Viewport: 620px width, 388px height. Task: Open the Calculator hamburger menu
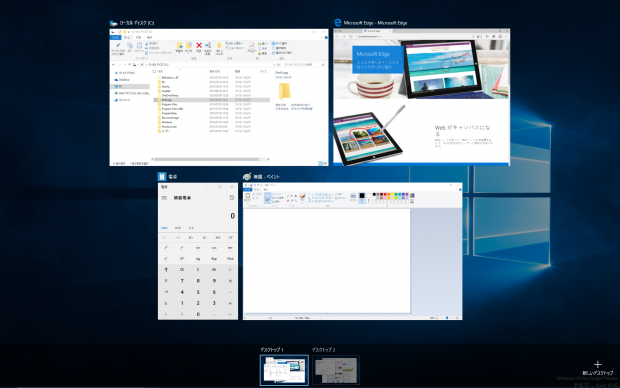click(164, 198)
